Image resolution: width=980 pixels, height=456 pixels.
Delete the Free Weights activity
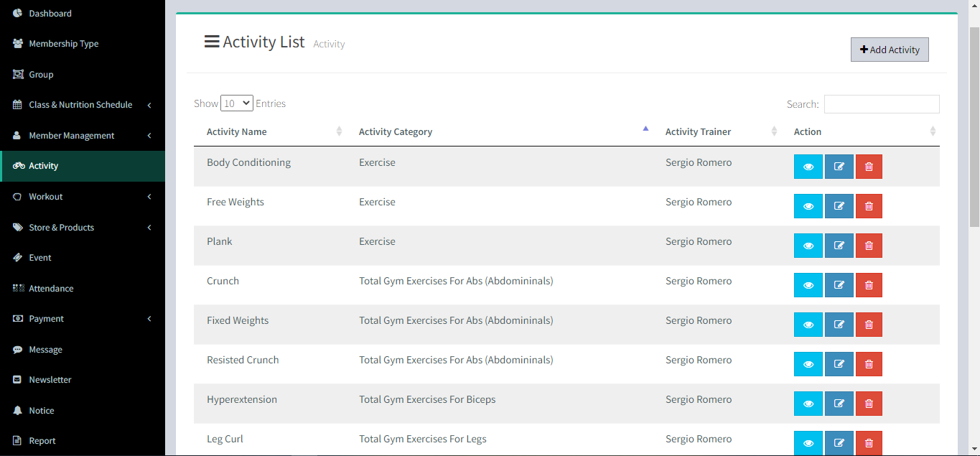[x=869, y=206]
